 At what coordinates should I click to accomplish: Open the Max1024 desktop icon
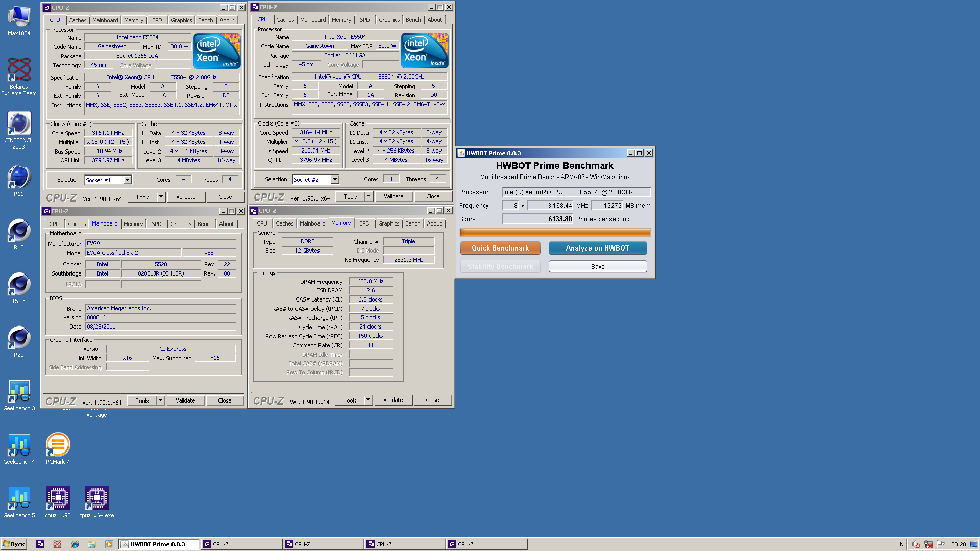pyautogui.click(x=19, y=20)
